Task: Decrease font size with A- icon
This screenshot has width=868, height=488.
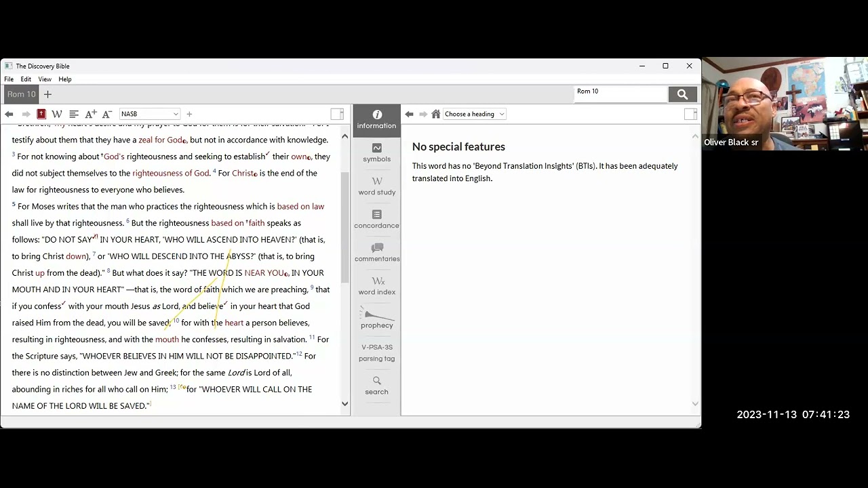Action: [107, 114]
